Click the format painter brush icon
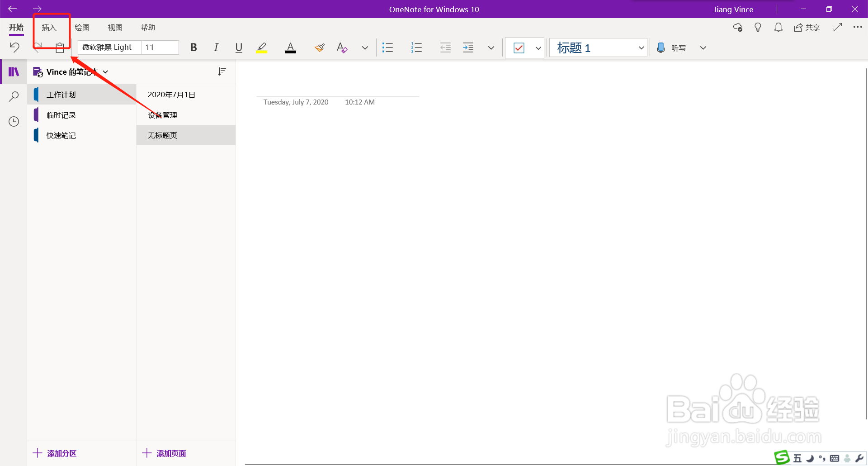 tap(320, 48)
